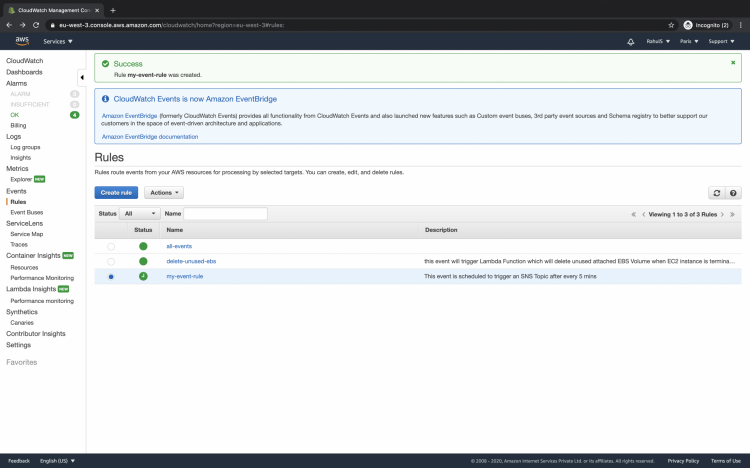Open Alarms in the sidebar
The height and width of the screenshot is (468, 750).
pyautogui.click(x=16, y=83)
